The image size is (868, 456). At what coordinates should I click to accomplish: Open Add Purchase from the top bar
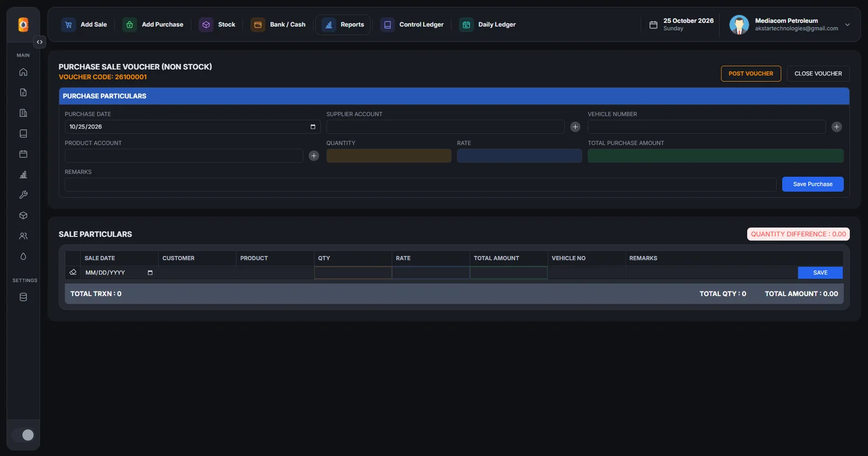pyautogui.click(x=154, y=24)
